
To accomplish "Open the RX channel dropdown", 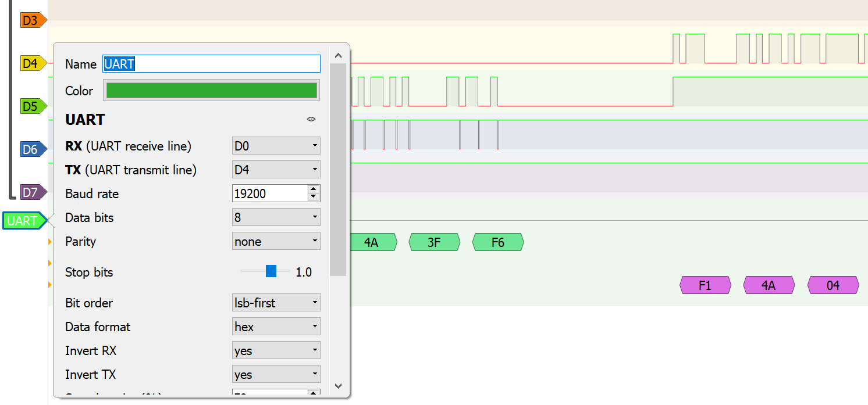I will coord(276,145).
